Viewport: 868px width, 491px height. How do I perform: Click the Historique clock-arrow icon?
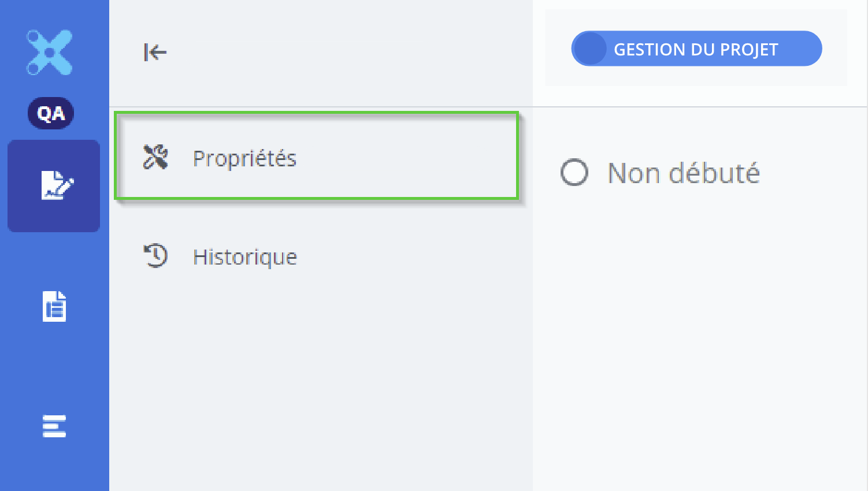coord(155,256)
